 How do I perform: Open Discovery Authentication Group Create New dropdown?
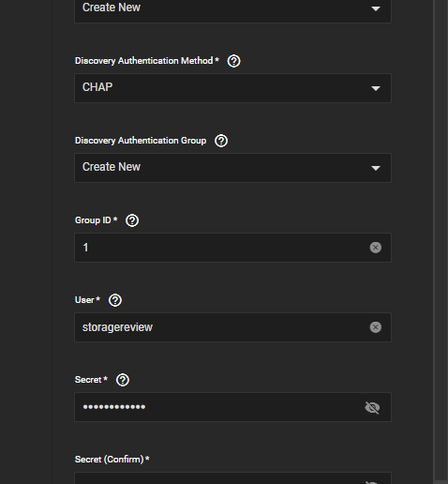[232, 168]
